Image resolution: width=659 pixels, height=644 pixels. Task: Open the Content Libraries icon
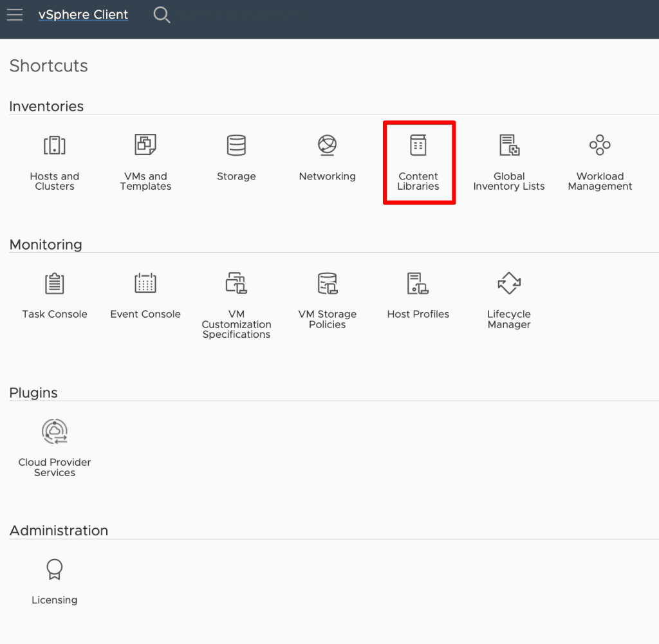(x=418, y=145)
